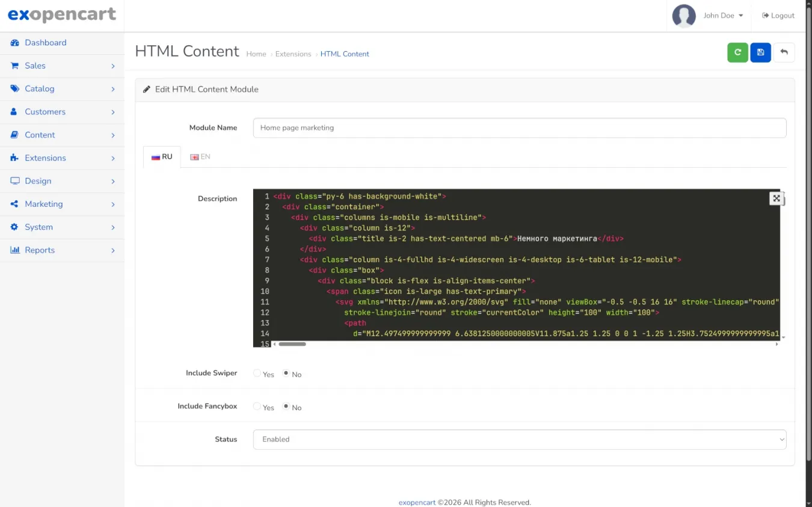The height and width of the screenshot is (507, 812).
Task: Toggle fullscreen icon in code editor
Action: (x=776, y=198)
